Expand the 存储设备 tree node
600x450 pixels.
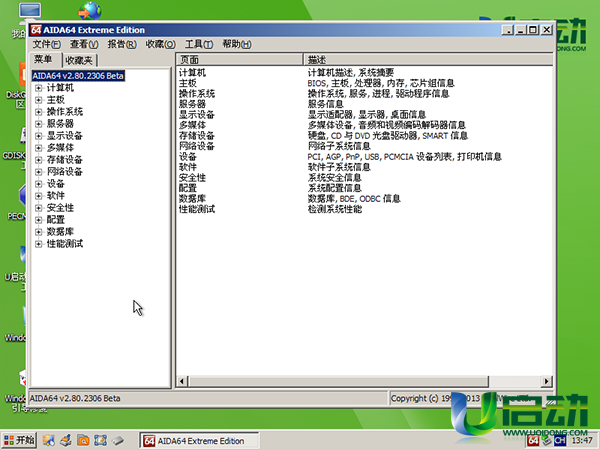pos(38,160)
